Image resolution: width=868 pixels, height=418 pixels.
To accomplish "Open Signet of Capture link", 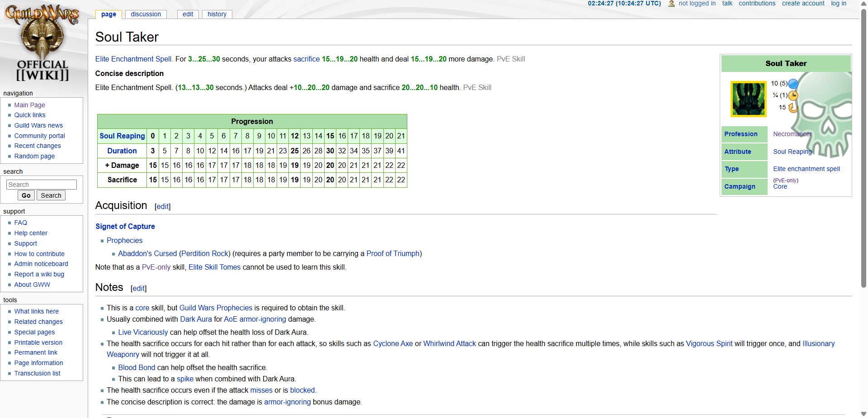I will [125, 226].
